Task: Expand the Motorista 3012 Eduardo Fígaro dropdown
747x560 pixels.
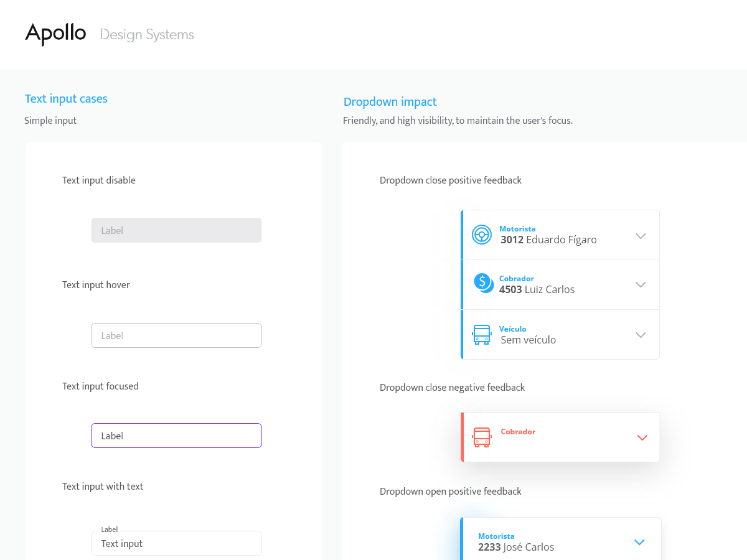Action: [641, 235]
